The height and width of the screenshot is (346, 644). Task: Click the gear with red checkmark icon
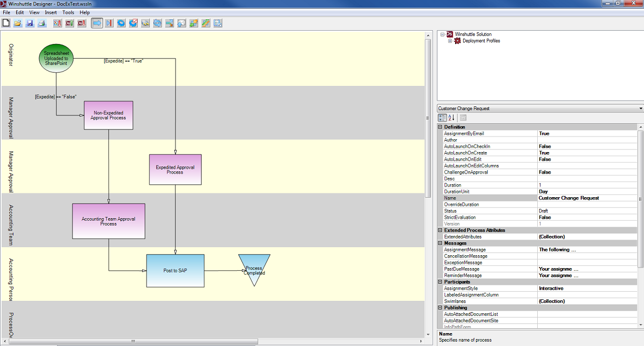pyautogui.click(x=133, y=23)
